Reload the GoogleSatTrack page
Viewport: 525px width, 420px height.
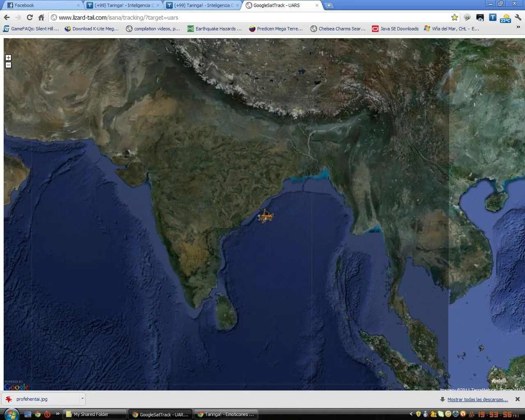[x=29, y=18]
